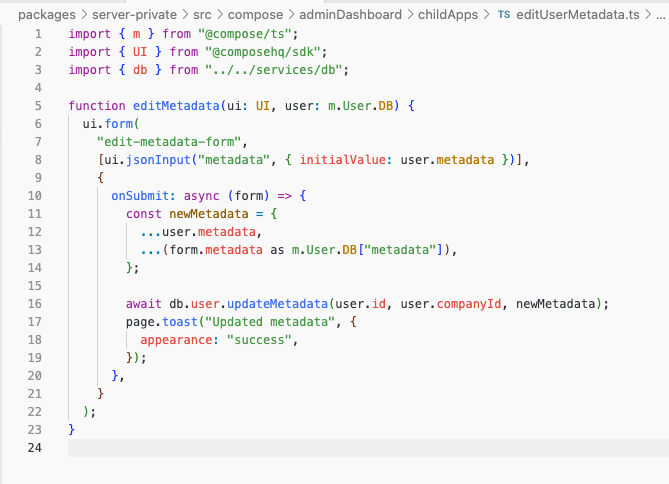
Task: Click 'UI' type annotation on line 5
Action: pyautogui.click(x=263, y=105)
